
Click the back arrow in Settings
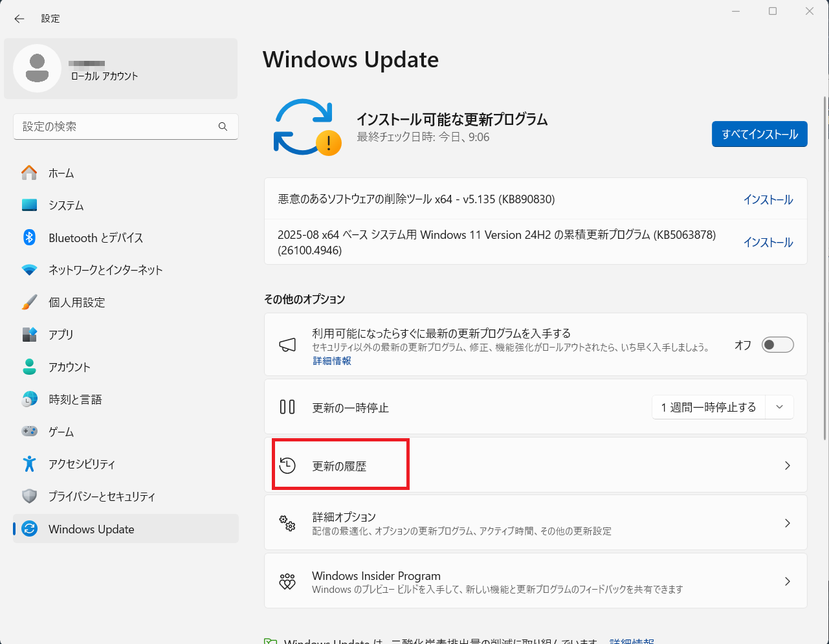tap(19, 19)
